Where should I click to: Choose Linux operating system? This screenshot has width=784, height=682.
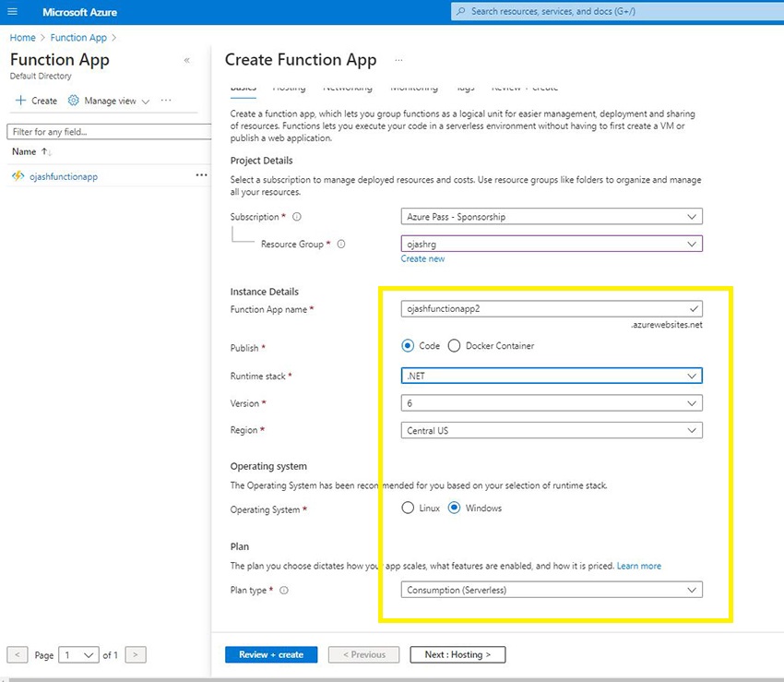tap(408, 508)
